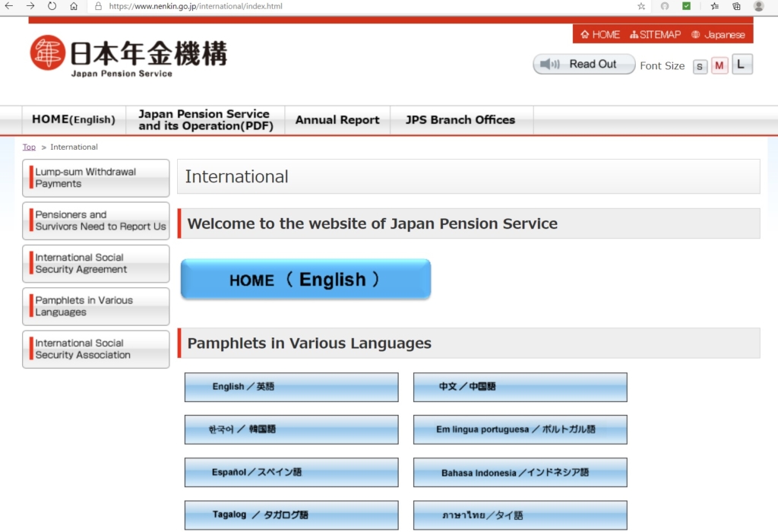The height and width of the screenshot is (532, 778).
Task: Click the browser home icon
Action: (x=74, y=6)
